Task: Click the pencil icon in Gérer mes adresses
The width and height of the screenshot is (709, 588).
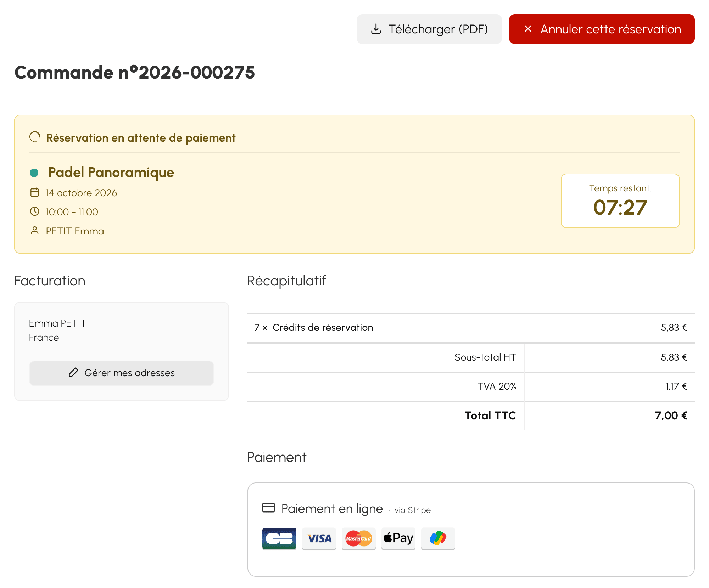Action: pos(73,372)
